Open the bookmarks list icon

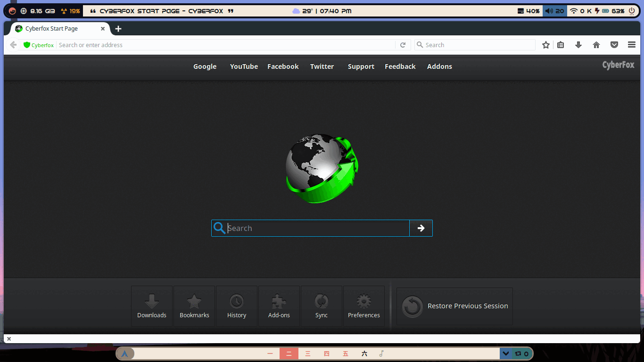click(561, 45)
